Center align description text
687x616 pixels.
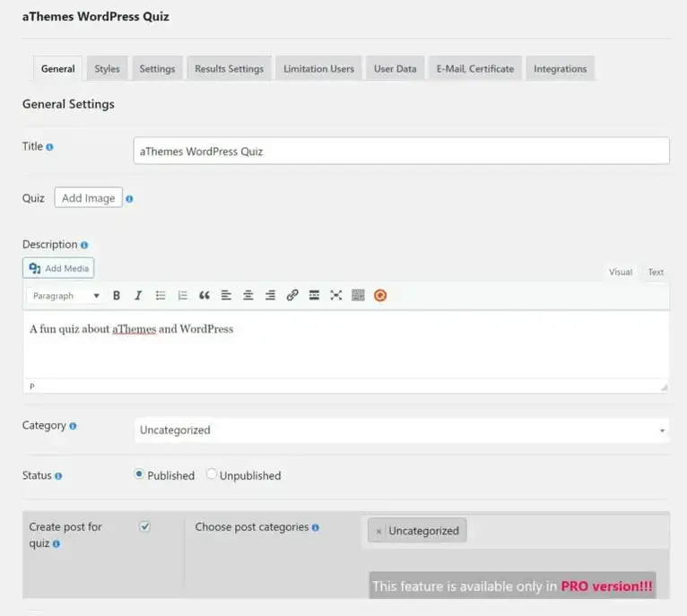(248, 296)
